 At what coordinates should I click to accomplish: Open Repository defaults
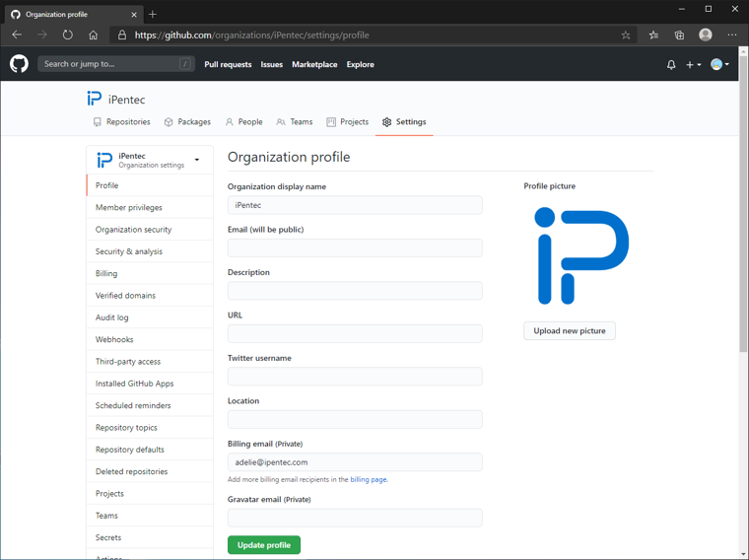(150, 450)
